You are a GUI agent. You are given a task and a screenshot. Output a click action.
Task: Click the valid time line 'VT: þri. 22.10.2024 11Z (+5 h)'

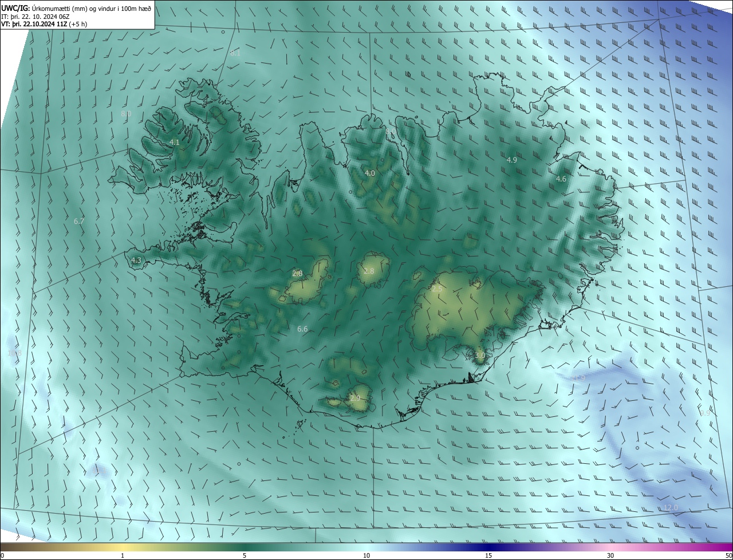[x=44, y=24]
